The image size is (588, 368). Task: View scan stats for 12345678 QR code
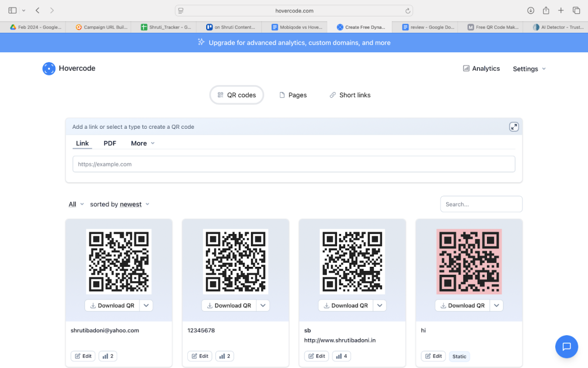[x=225, y=356]
